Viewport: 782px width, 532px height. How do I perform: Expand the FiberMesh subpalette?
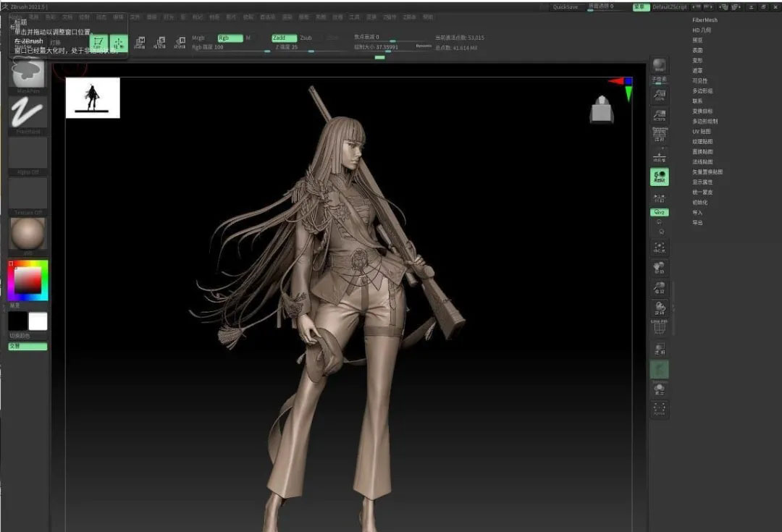[x=705, y=20]
